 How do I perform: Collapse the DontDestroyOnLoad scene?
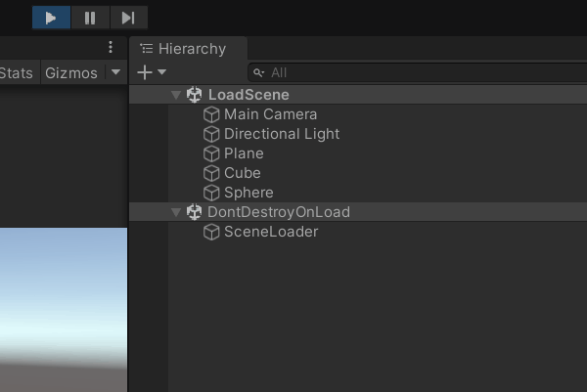pyautogui.click(x=176, y=212)
